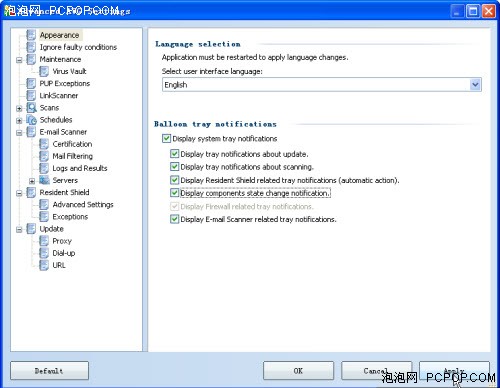Expand the Servers tree node
Image resolution: width=500 pixels, height=388 pixels.
pyautogui.click(x=32, y=181)
